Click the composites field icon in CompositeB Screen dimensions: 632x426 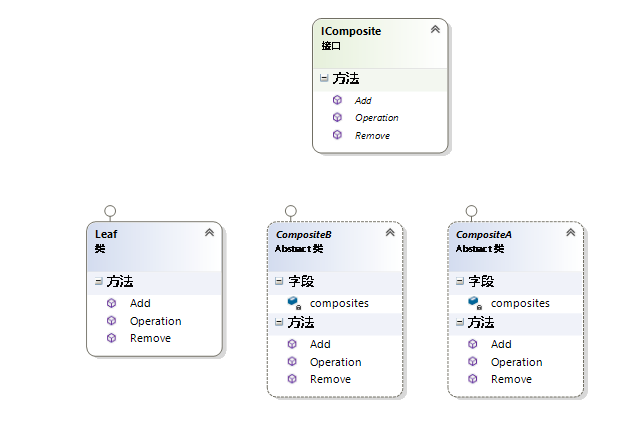pos(294,303)
